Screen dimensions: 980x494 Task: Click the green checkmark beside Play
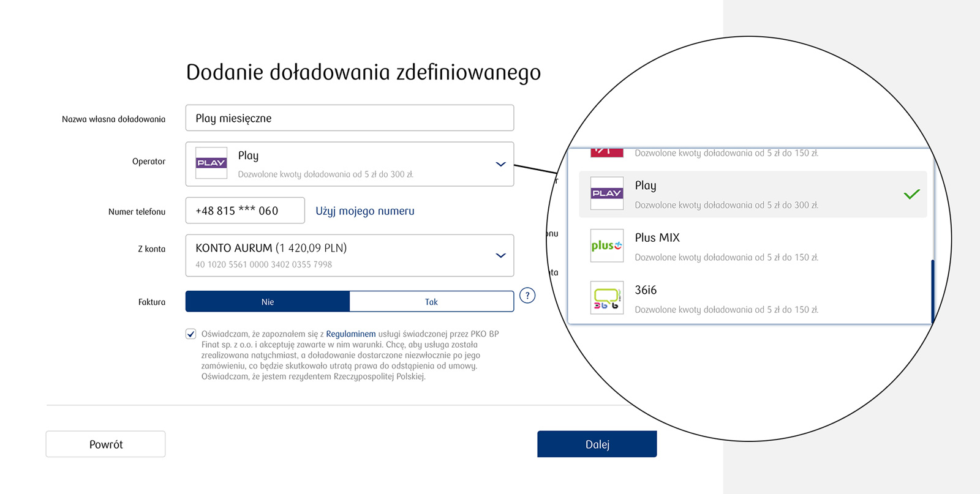pyautogui.click(x=911, y=194)
